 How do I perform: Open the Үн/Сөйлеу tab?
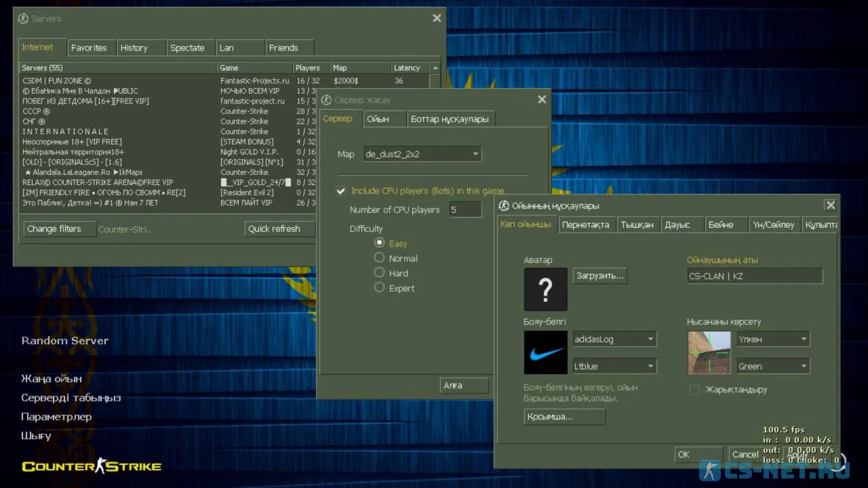pos(774,224)
